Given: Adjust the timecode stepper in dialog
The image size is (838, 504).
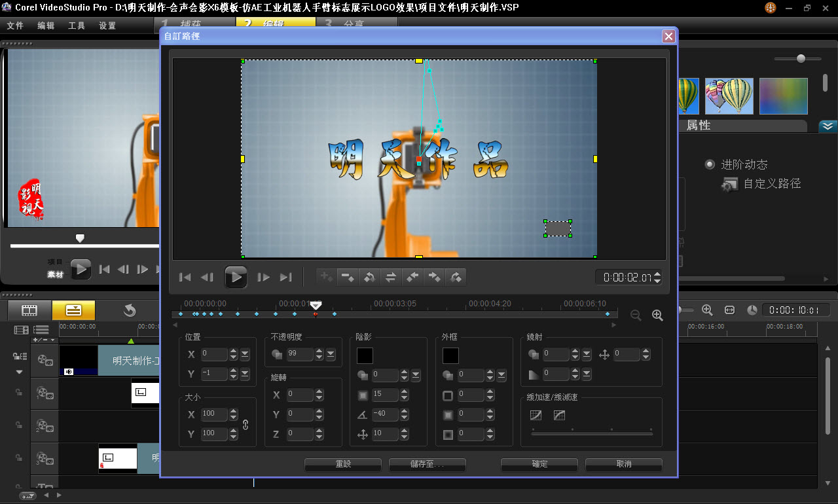Looking at the screenshot, I should 657,278.
